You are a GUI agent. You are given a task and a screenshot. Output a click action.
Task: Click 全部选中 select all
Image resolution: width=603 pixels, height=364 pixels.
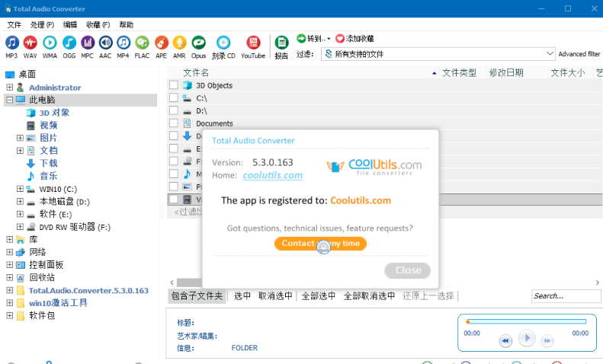pyautogui.click(x=319, y=296)
